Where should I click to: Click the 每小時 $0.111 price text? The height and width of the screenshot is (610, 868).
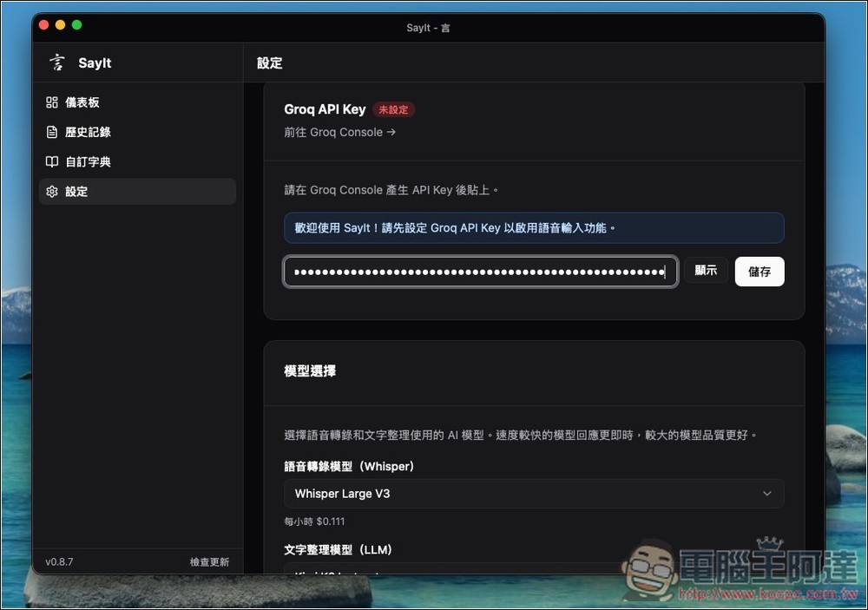click(x=314, y=521)
